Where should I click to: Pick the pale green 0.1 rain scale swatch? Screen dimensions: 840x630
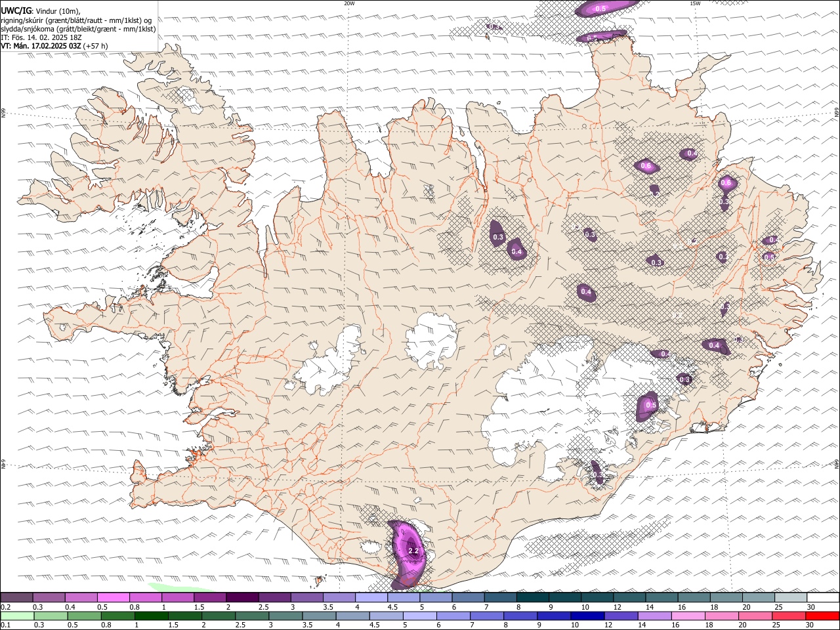point(17,616)
